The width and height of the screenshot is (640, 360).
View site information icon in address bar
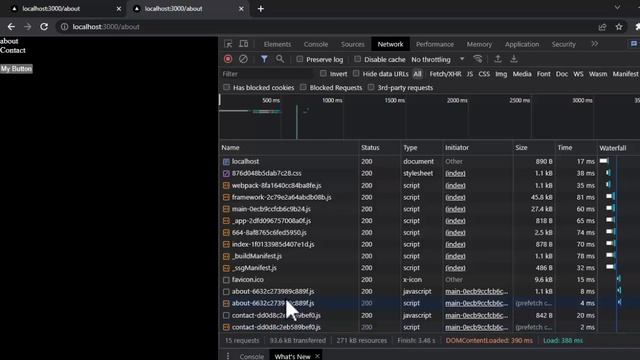[64, 27]
